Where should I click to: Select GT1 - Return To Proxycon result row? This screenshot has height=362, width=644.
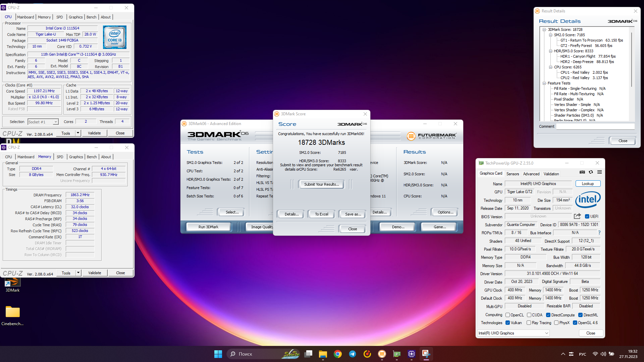592,40
